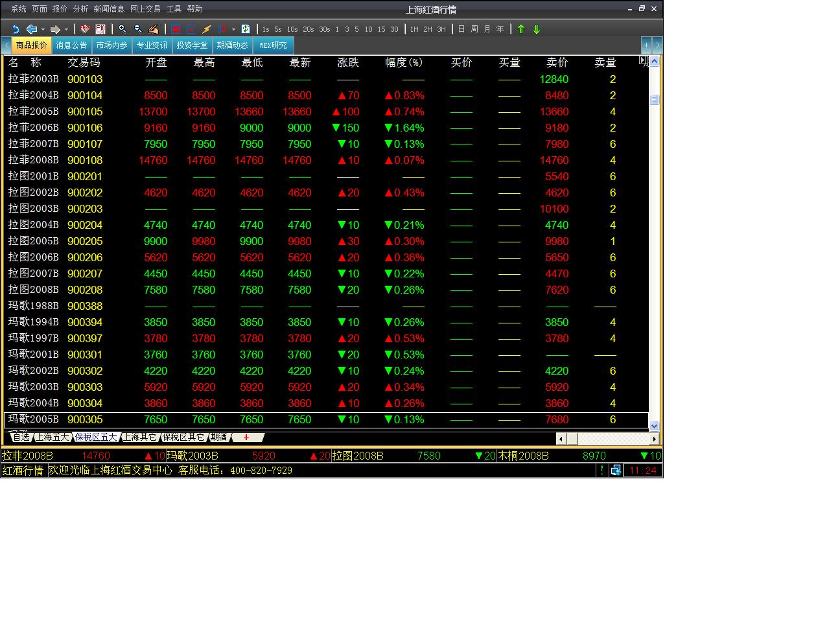Image resolution: width=840 pixels, height=630 pixels.
Task: Click the plus button beside tab strip
Action: click(646, 45)
